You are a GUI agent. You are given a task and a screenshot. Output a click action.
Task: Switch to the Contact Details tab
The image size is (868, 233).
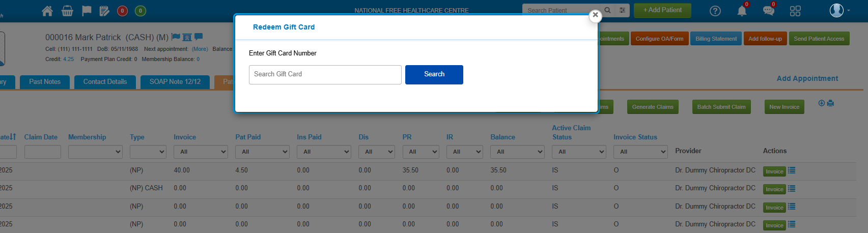105,82
